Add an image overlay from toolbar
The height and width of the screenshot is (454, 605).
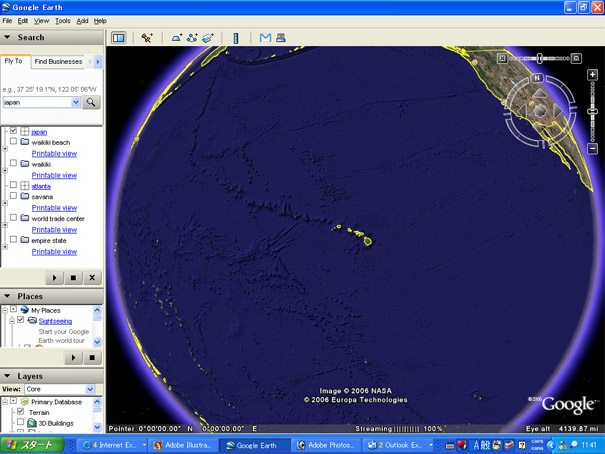(208, 38)
